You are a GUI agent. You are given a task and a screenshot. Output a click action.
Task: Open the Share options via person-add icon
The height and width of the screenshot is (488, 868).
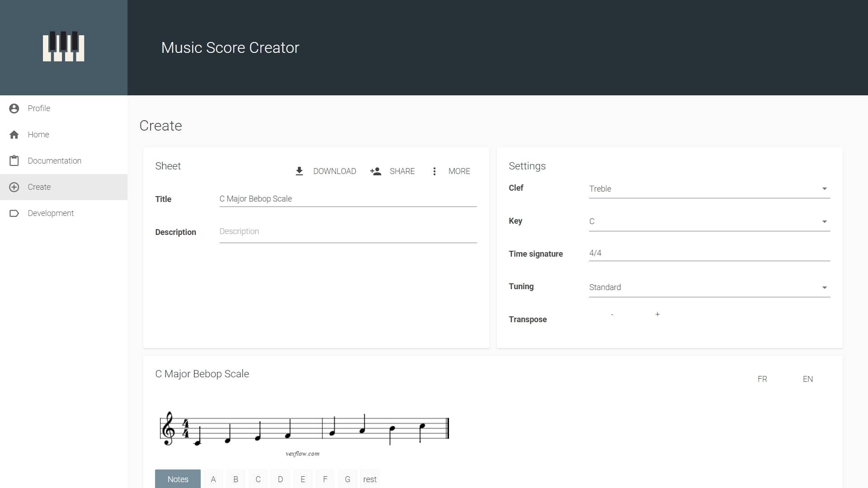tap(376, 171)
